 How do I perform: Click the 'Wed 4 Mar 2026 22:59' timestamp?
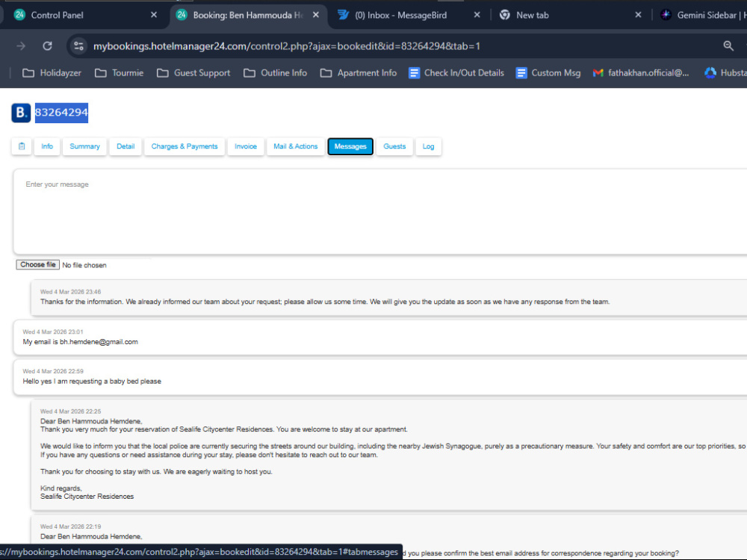(53, 371)
